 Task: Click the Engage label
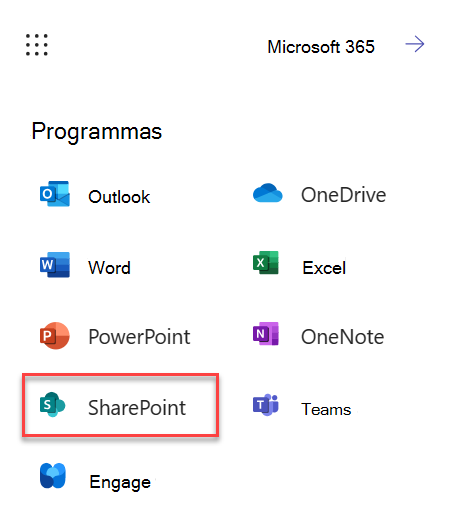120,483
